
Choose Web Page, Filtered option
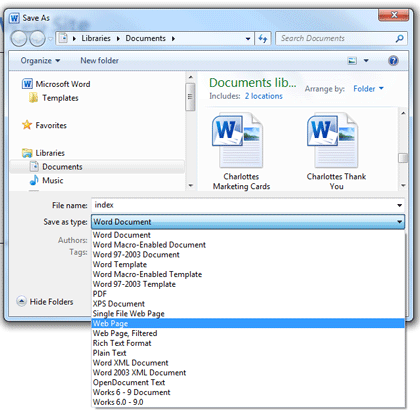(248, 333)
